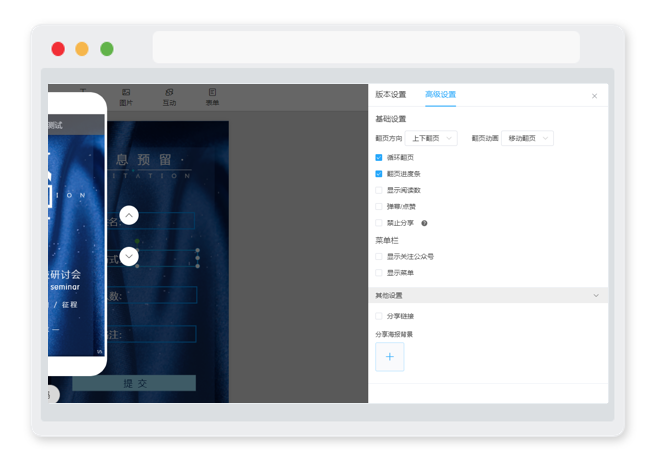Click the browser address bar
660x460 pixels.
coord(366,47)
